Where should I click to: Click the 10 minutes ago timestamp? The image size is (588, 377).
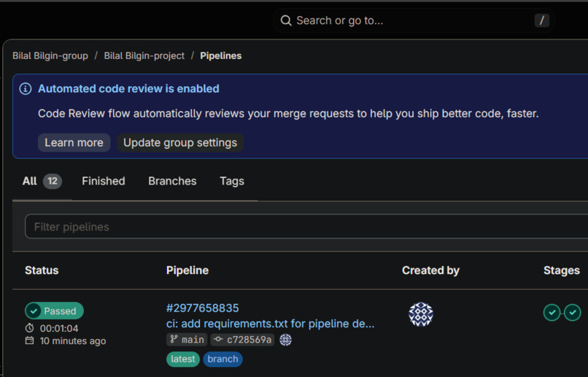pos(73,341)
